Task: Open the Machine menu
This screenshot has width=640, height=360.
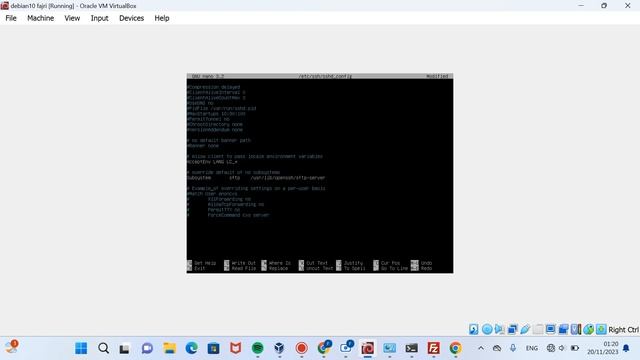Action: coord(40,18)
